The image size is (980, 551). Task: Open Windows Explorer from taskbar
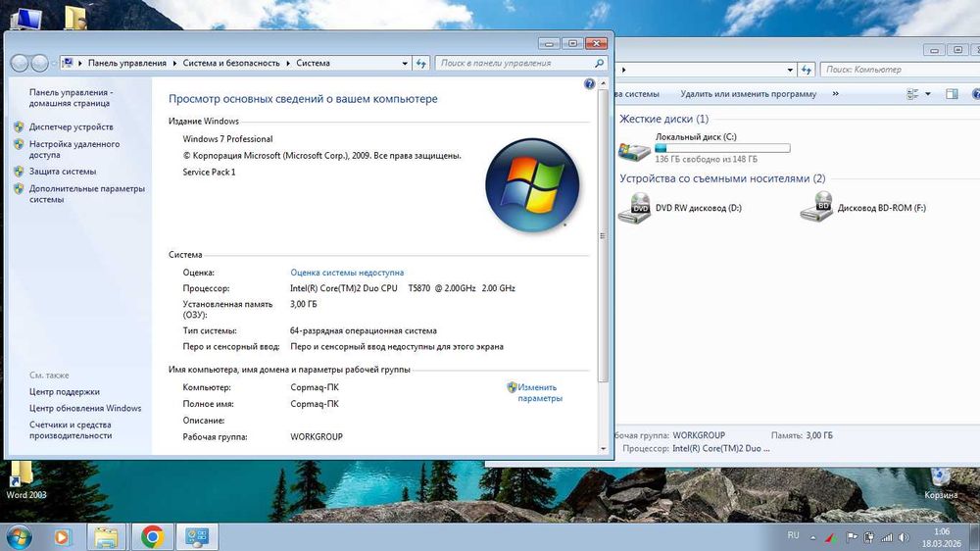[106, 537]
